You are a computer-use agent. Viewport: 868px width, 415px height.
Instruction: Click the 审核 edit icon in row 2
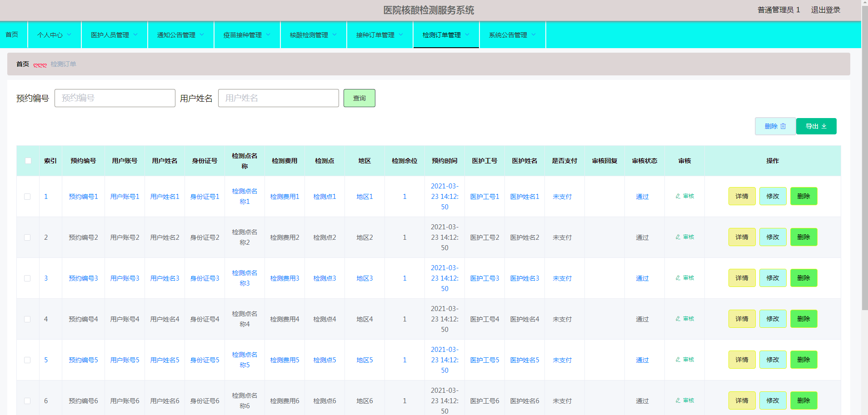[x=678, y=237]
